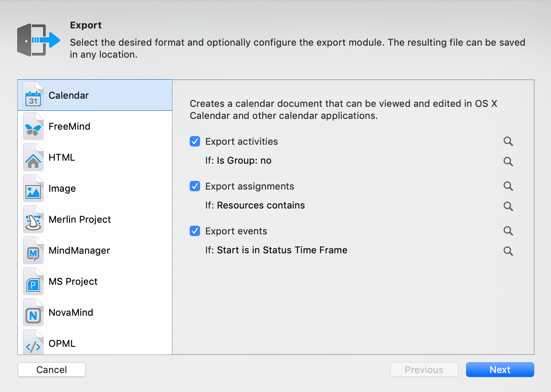Choose the Merlin Project export format
This screenshot has height=392, width=551.
[95, 219]
